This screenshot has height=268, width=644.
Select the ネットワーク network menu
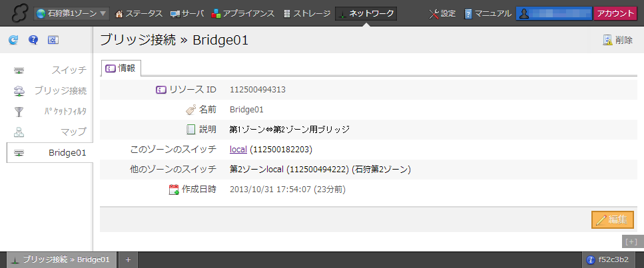366,13
